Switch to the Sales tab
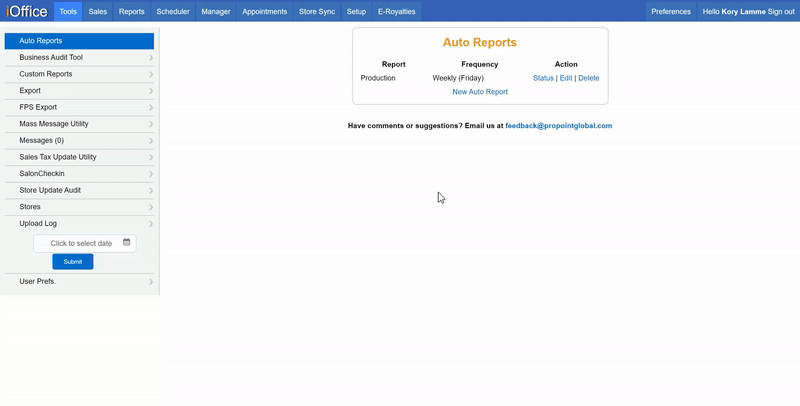Image resolution: width=800 pixels, height=406 pixels. tap(97, 11)
